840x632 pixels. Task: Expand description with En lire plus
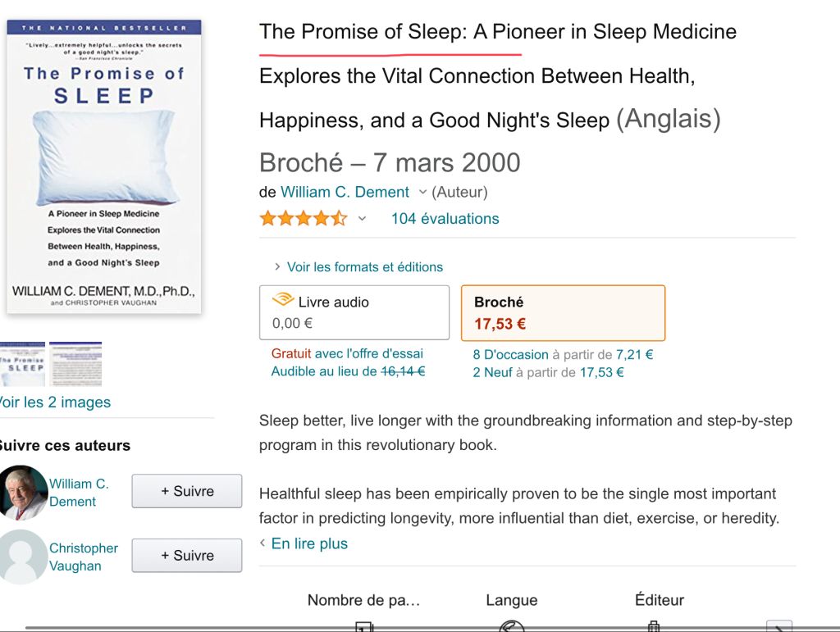click(x=308, y=543)
